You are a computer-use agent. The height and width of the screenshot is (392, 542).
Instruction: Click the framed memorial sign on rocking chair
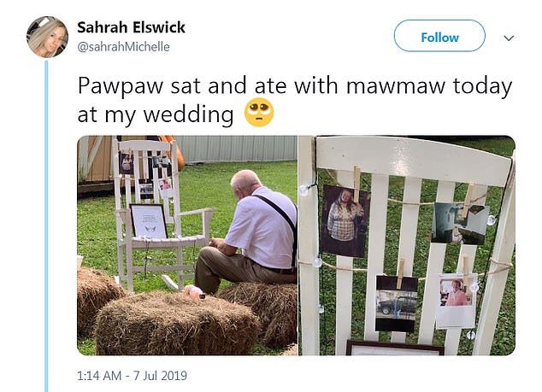tap(149, 221)
